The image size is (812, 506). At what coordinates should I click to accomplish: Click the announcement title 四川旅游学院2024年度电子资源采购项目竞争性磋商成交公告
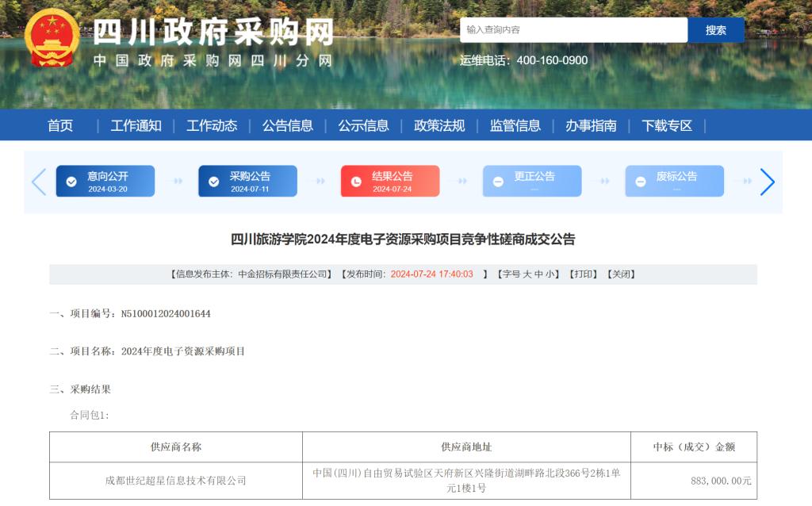403,240
